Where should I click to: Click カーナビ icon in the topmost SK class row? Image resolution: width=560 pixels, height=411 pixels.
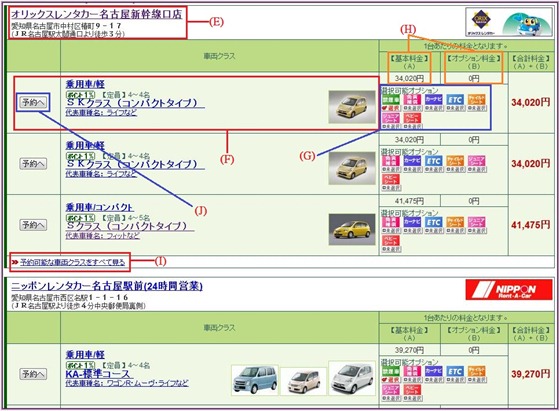434,99
